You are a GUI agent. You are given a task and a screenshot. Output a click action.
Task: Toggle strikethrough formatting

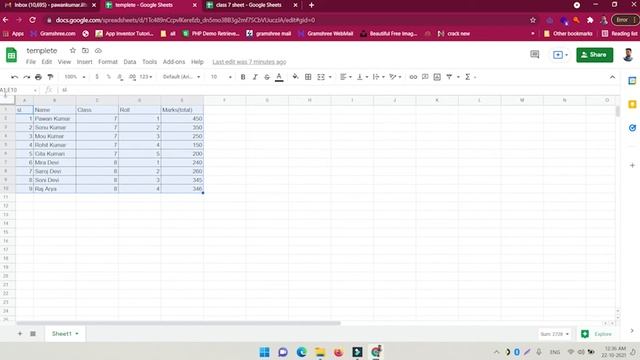(267, 77)
